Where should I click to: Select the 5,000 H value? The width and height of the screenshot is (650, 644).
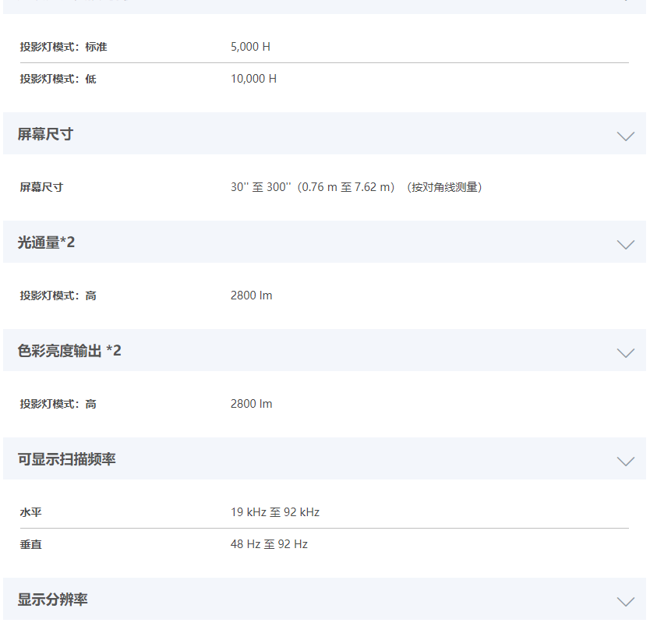tap(250, 47)
